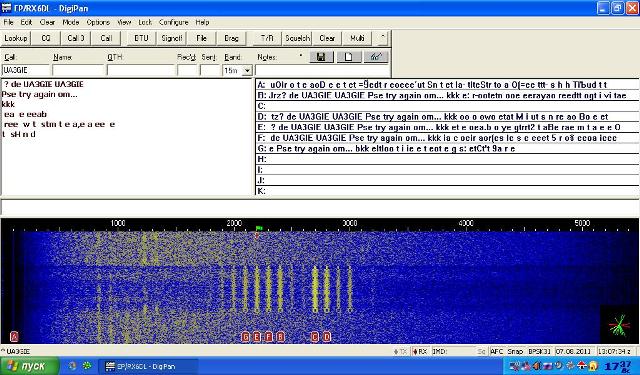The image size is (640, 375).
Task: Toggle the Sq squelch indicator in the status bar
Action: click(x=482, y=351)
